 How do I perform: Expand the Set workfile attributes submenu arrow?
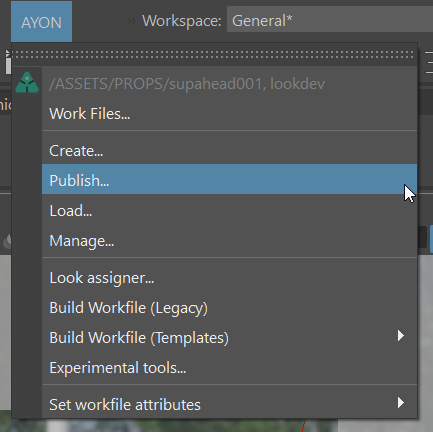click(x=401, y=403)
